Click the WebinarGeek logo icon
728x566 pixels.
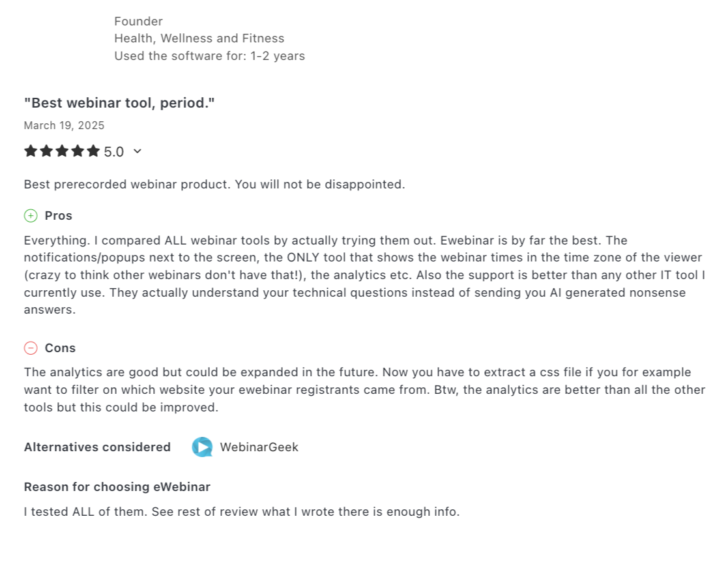click(202, 447)
